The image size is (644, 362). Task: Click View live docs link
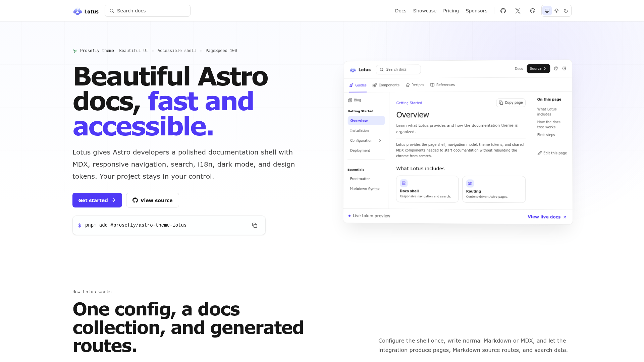click(x=547, y=217)
